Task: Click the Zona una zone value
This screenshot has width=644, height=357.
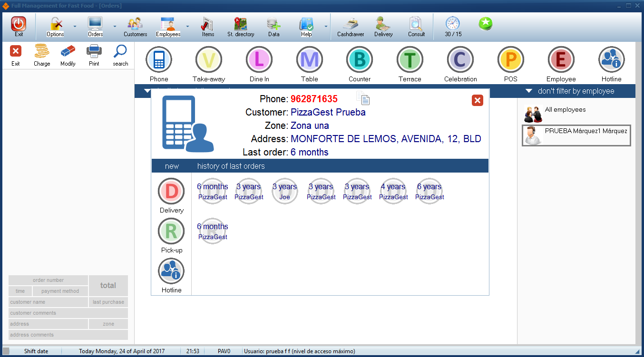Action: [310, 126]
